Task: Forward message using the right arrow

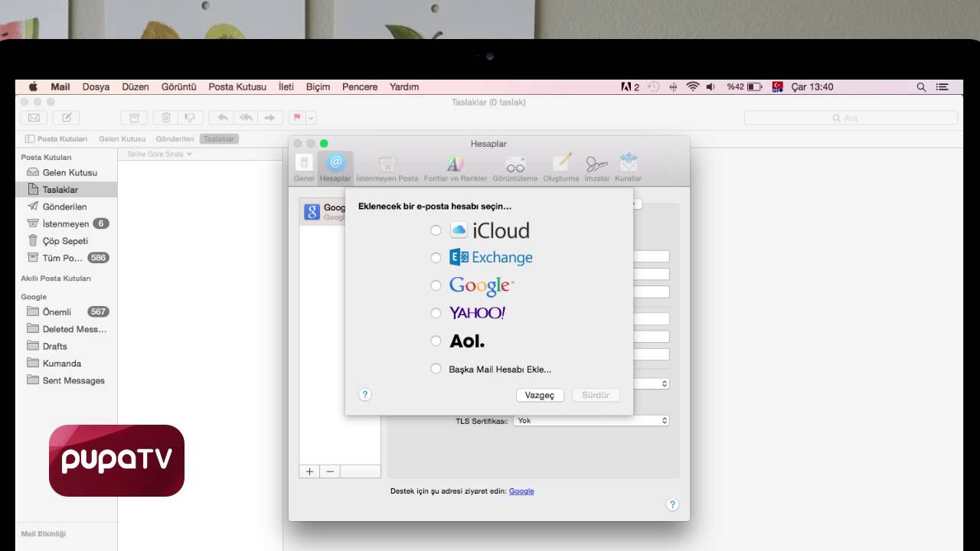Action: pyautogui.click(x=269, y=118)
